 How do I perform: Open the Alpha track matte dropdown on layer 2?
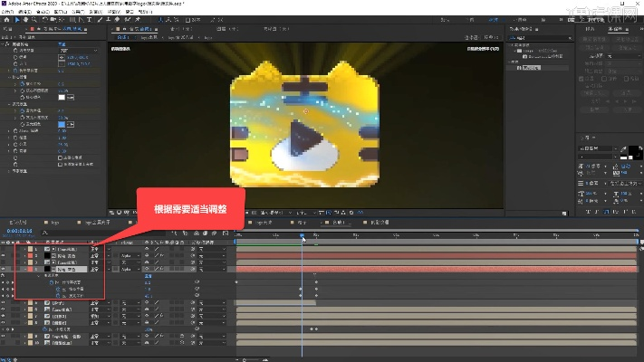point(130,256)
